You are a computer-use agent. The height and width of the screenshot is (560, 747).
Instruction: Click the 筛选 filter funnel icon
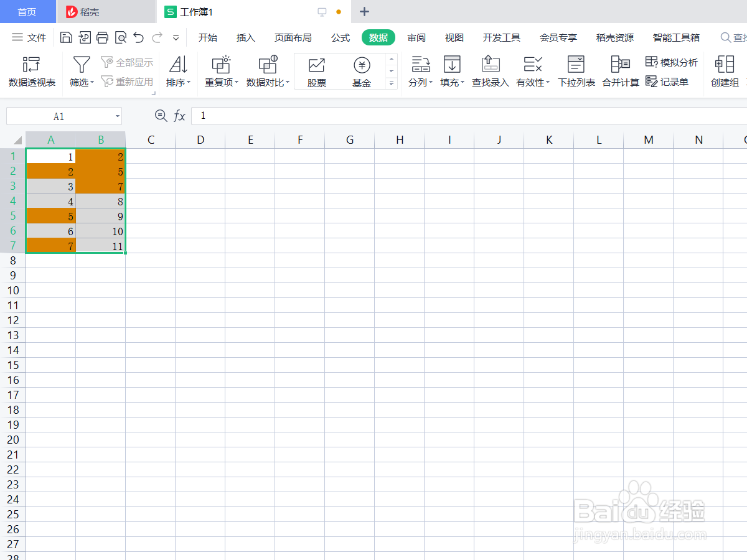coord(82,64)
